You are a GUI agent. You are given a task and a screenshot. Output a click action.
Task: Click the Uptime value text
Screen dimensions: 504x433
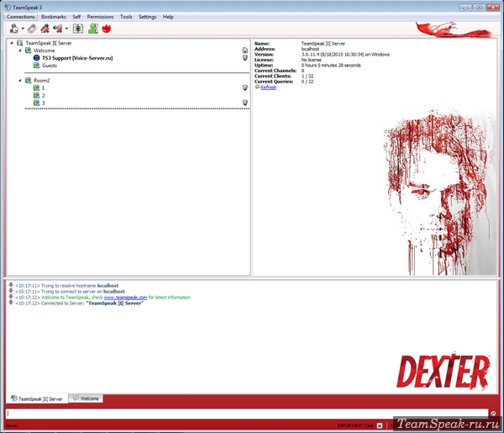[x=331, y=66]
